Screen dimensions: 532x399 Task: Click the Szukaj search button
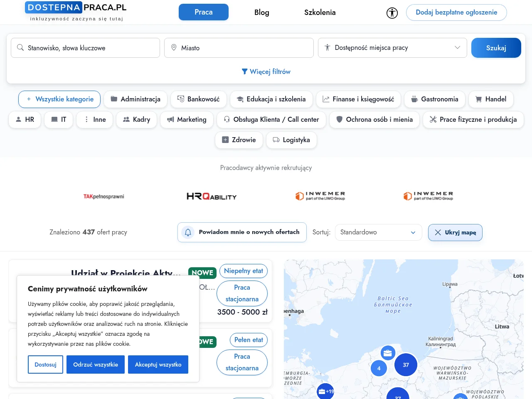tap(496, 48)
